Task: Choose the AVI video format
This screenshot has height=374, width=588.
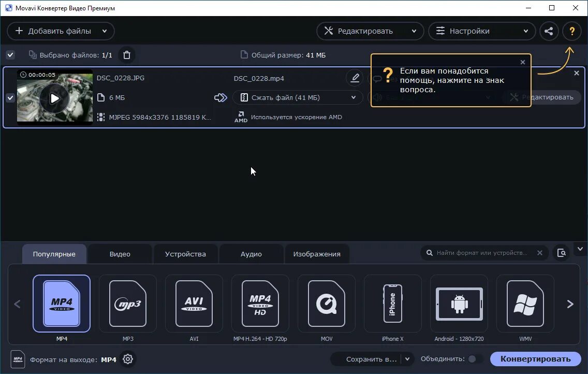Action: click(x=194, y=304)
